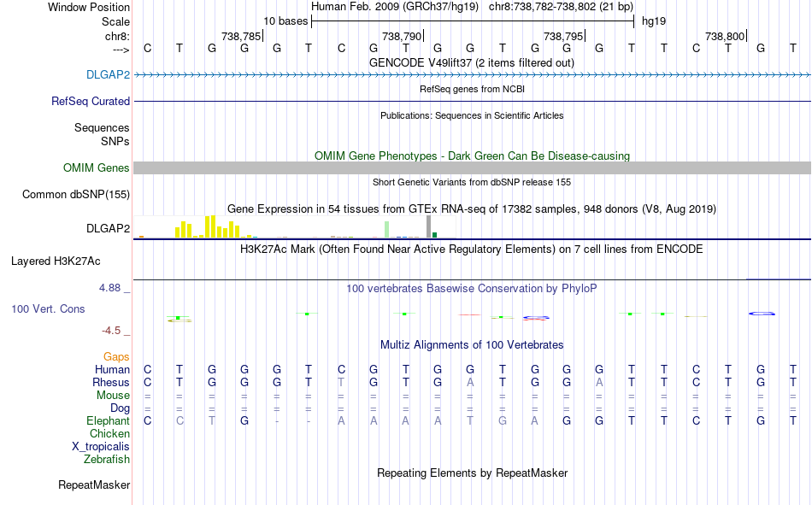Click the X_tropicalis alignment row label
This screenshot has height=505, width=812.
click(101, 447)
